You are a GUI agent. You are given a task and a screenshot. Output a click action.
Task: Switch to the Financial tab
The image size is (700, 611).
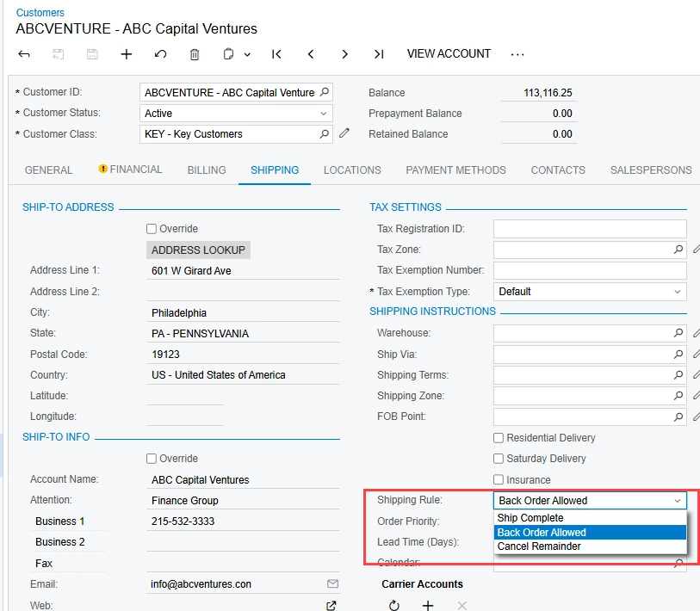coord(130,170)
